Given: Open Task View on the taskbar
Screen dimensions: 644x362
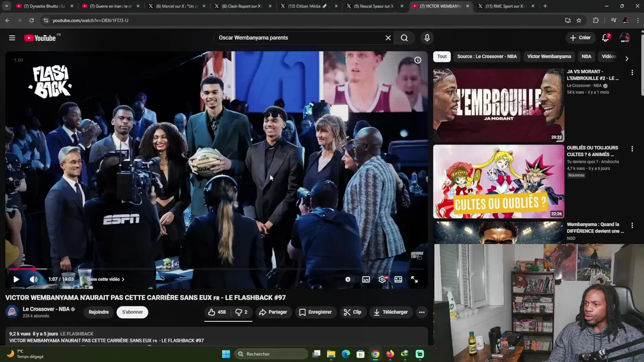Looking at the screenshot, I should point(316,354).
